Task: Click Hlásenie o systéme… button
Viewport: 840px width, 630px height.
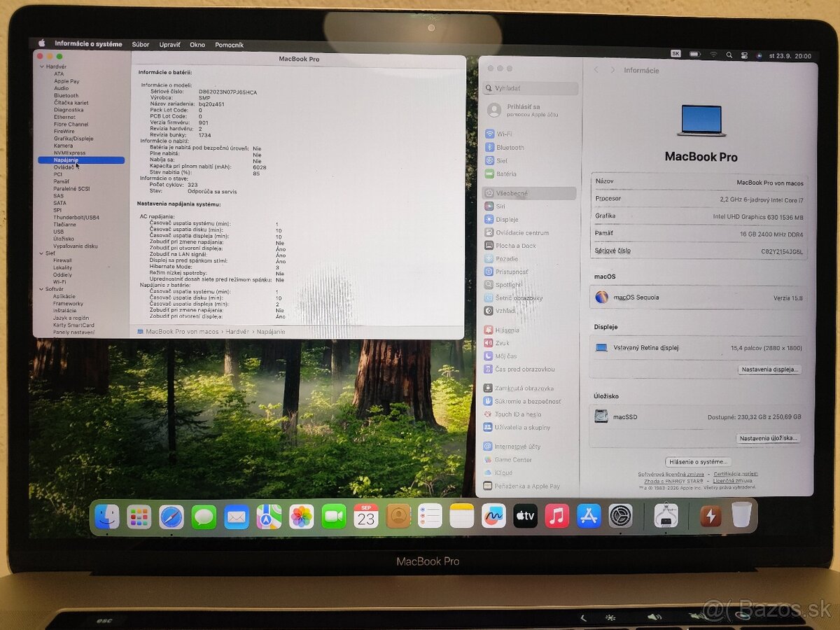Action: [x=698, y=462]
